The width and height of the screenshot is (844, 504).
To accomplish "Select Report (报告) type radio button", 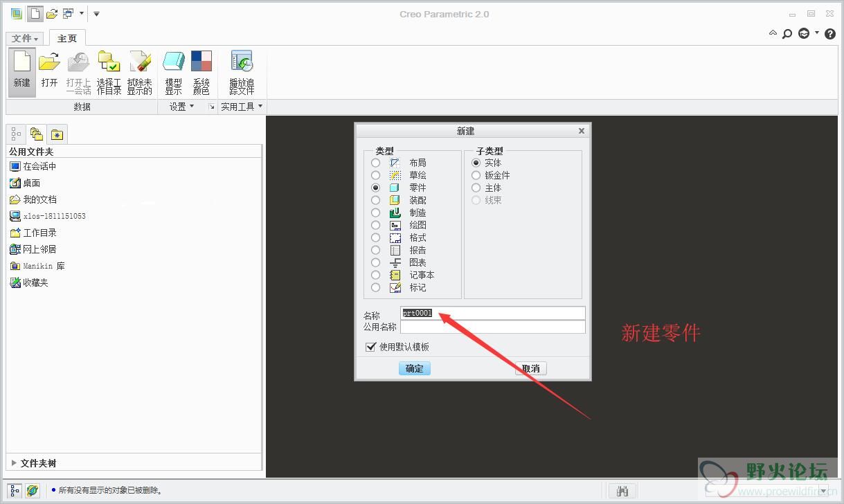I will point(375,250).
